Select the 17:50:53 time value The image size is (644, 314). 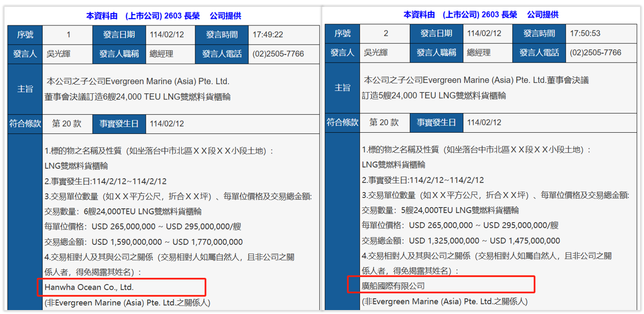585,33
